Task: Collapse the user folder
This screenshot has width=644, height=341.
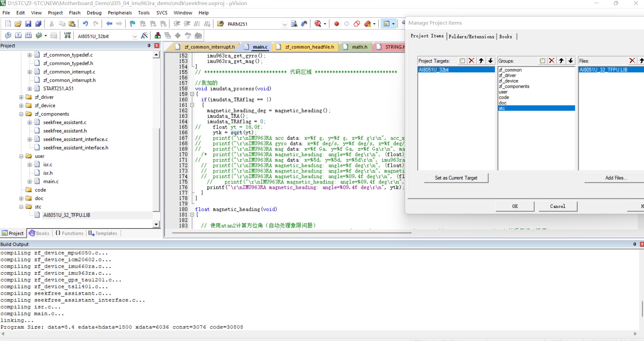Action: pyautogui.click(x=21, y=156)
